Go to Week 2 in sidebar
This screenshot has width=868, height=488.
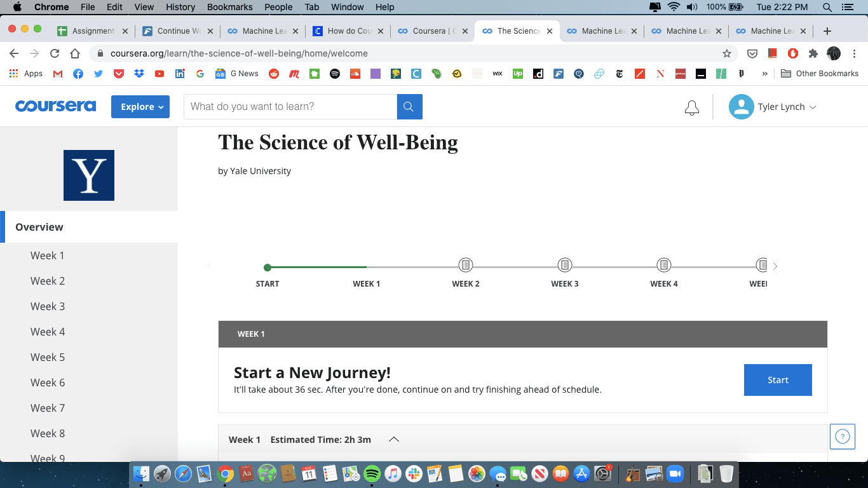(x=48, y=281)
